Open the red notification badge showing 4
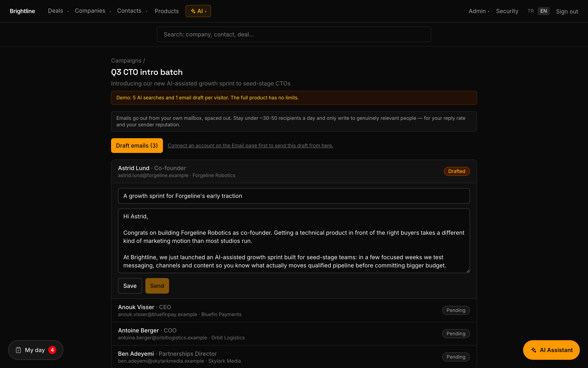Viewport: 588px width, 368px height. (52, 350)
